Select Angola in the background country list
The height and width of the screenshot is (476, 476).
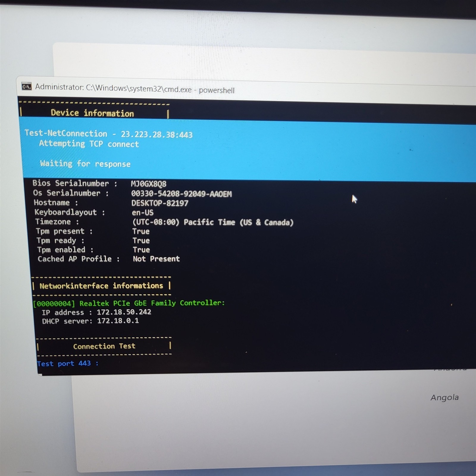coord(444,397)
